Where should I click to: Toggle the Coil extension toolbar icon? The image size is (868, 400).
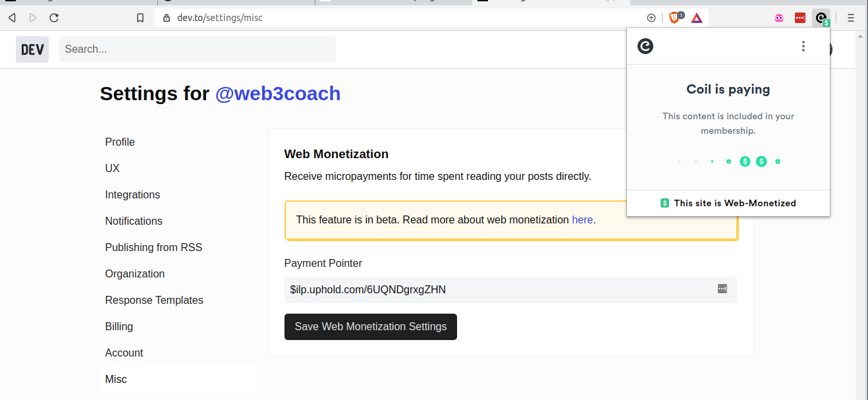pos(821,18)
